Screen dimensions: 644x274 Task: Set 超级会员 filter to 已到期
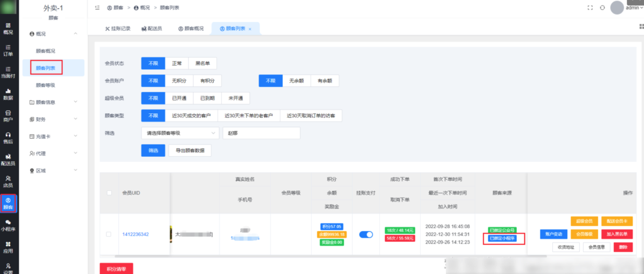(x=208, y=98)
